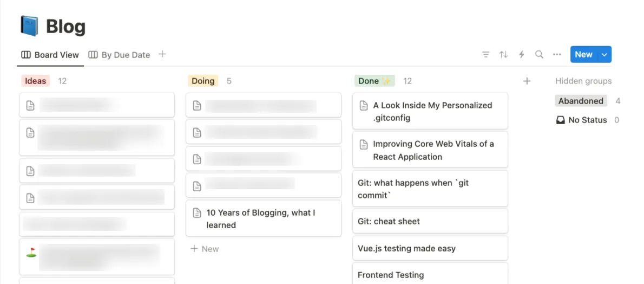Open the sort arrows icon
Viewport: 644px width, 284px height.
(503, 54)
